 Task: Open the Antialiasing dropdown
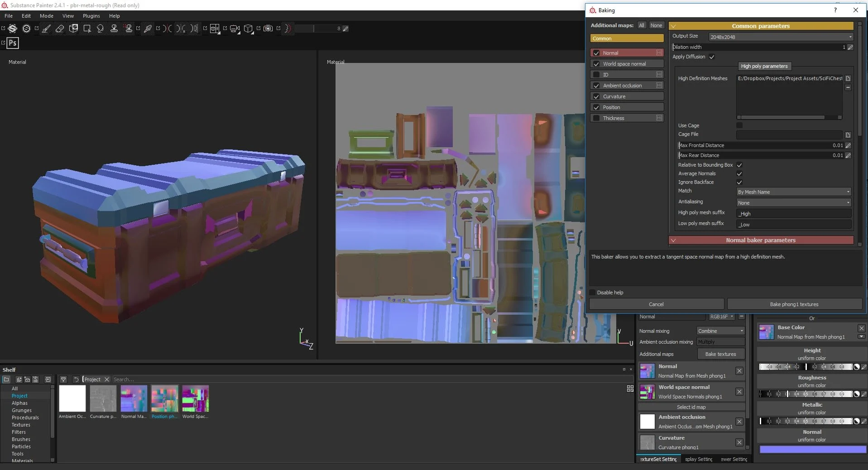(794, 203)
